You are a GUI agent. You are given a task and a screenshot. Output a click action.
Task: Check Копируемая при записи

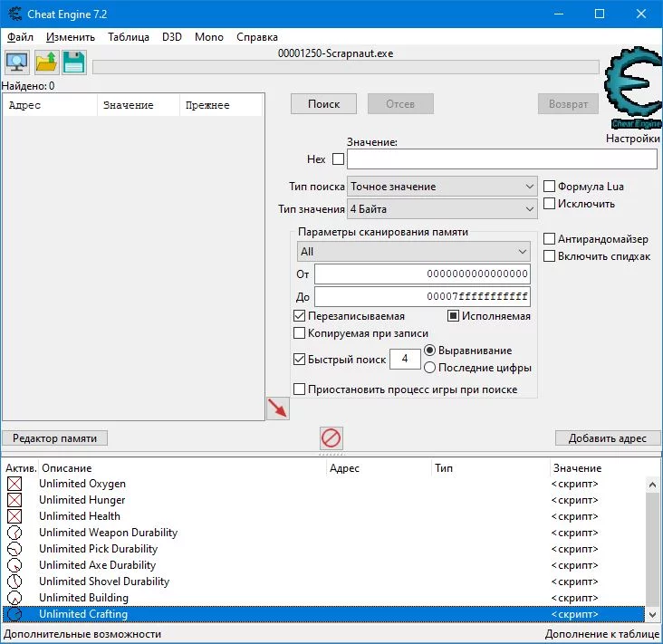pyautogui.click(x=300, y=333)
